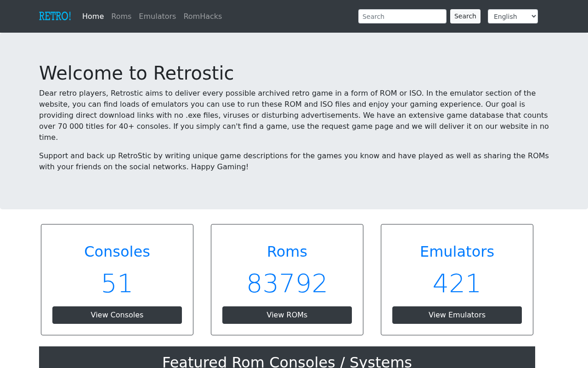Click the Featured Rom Consoles / Systems heading
Image resolution: width=588 pixels, height=368 pixels.
coord(287,361)
